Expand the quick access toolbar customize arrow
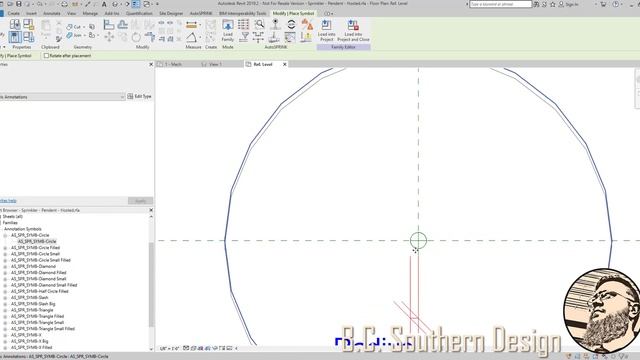This screenshot has width=640, height=360. [x=158, y=4]
